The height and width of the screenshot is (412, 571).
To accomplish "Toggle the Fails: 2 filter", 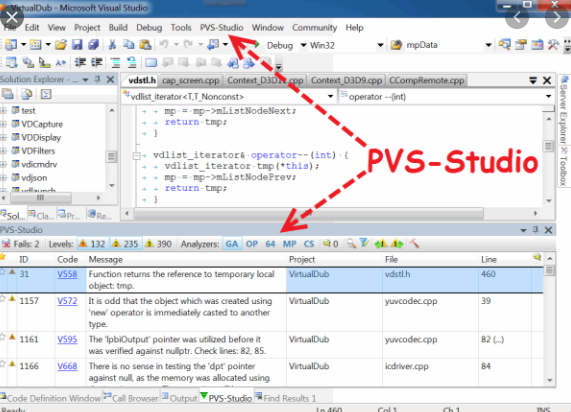I will (x=20, y=244).
